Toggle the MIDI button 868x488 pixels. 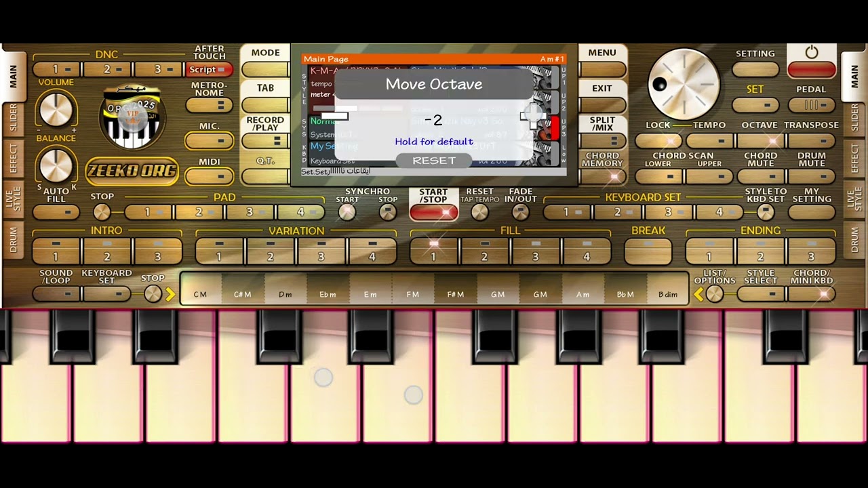tap(209, 176)
